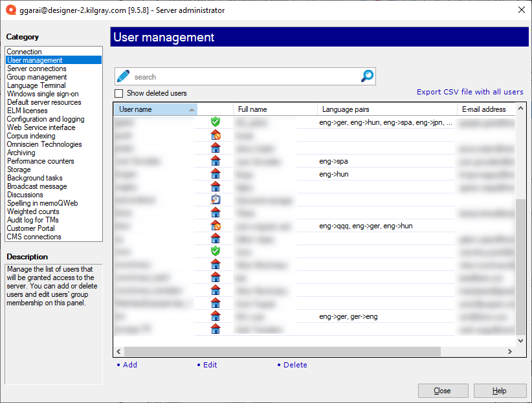Click the pencil icon inside the search field
The width and height of the screenshot is (532, 403).
122,76
